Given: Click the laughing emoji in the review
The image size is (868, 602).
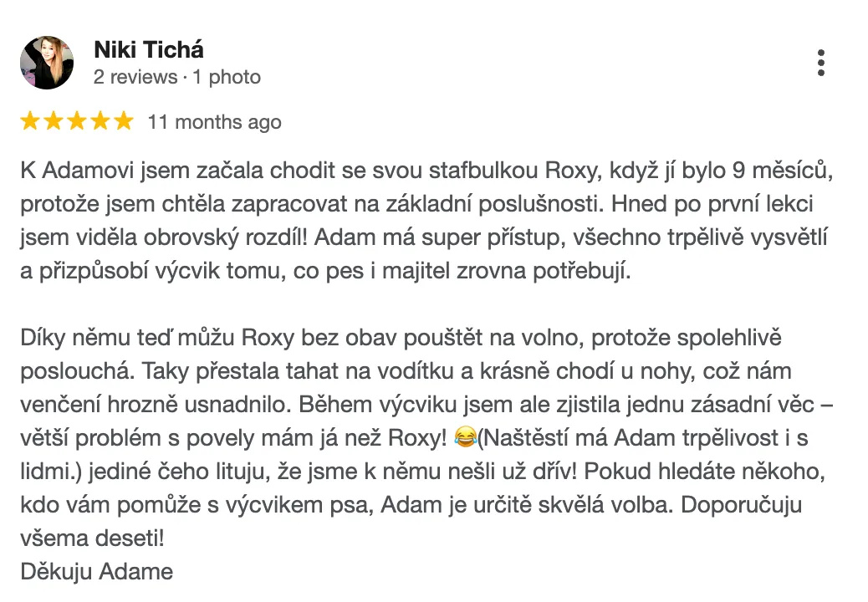Looking at the screenshot, I should point(465,436).
